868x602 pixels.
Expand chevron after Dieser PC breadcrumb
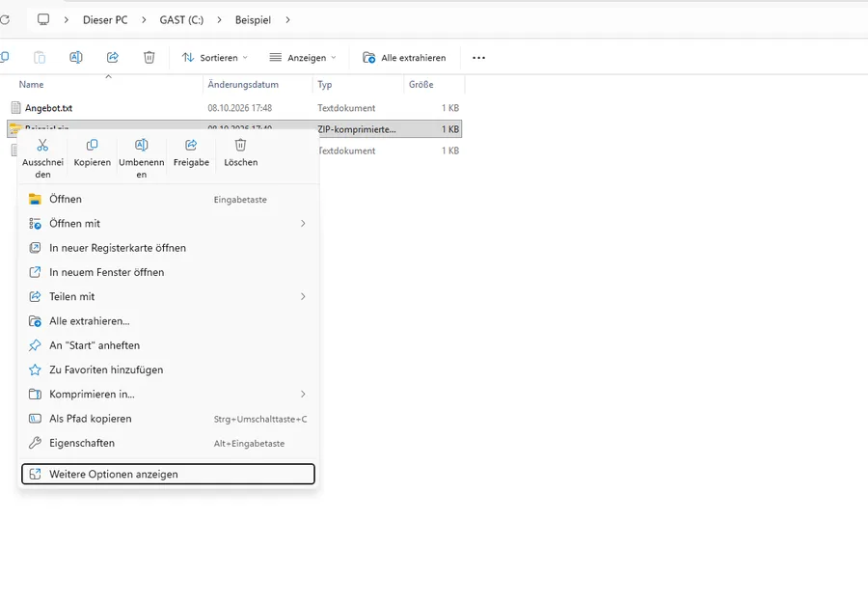click(144, 20)
